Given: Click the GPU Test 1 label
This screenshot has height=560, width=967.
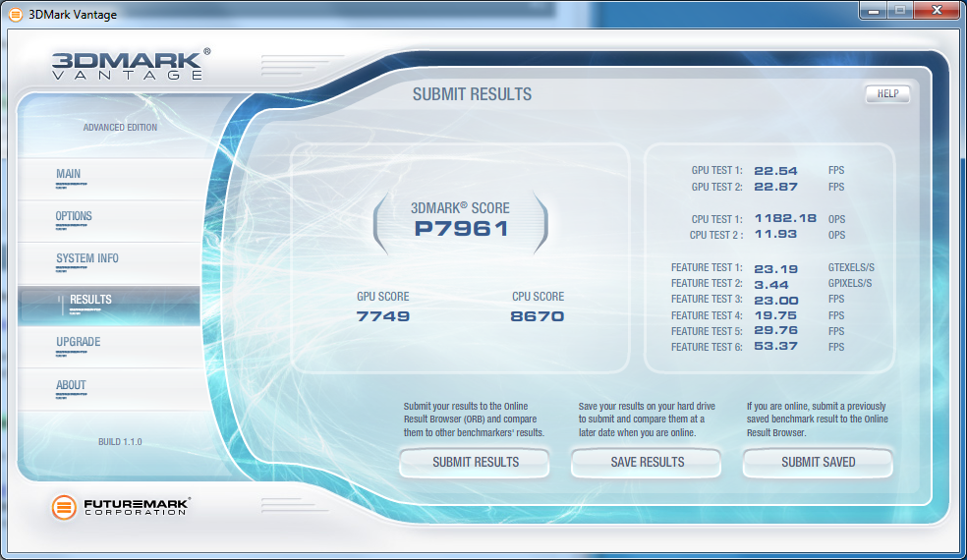Looking at the screenshot, I should pyautogui.click(x=716, y=170).
